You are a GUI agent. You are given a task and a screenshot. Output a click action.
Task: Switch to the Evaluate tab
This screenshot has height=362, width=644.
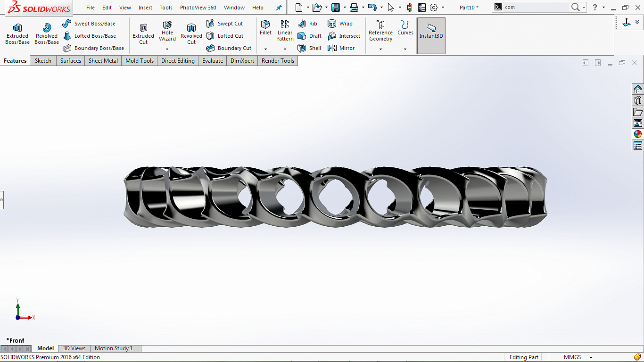click(213, 61)
